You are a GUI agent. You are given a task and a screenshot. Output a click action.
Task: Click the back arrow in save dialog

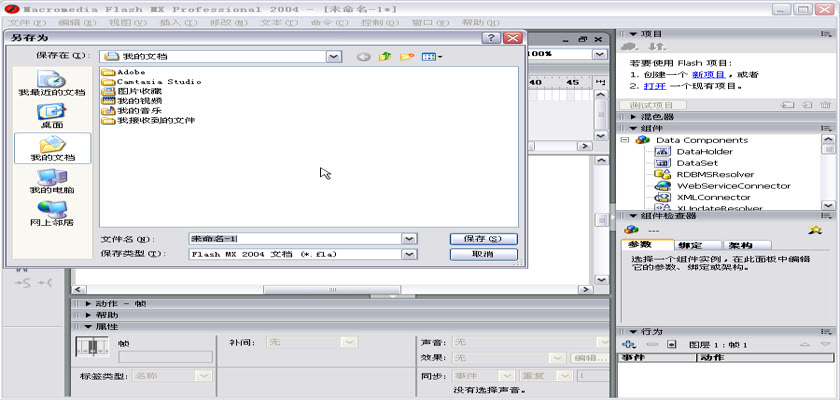(x=363, y=56)
